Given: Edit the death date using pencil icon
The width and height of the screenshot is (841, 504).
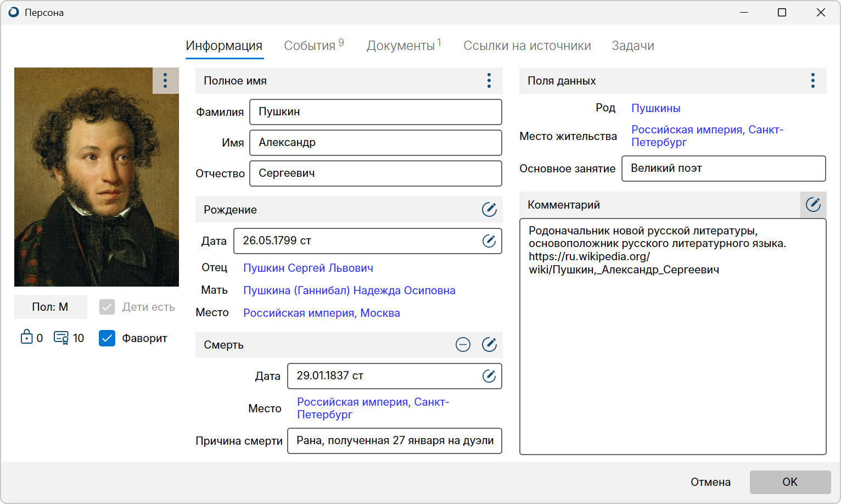Looking at the screenshot, I should [489, 376].
